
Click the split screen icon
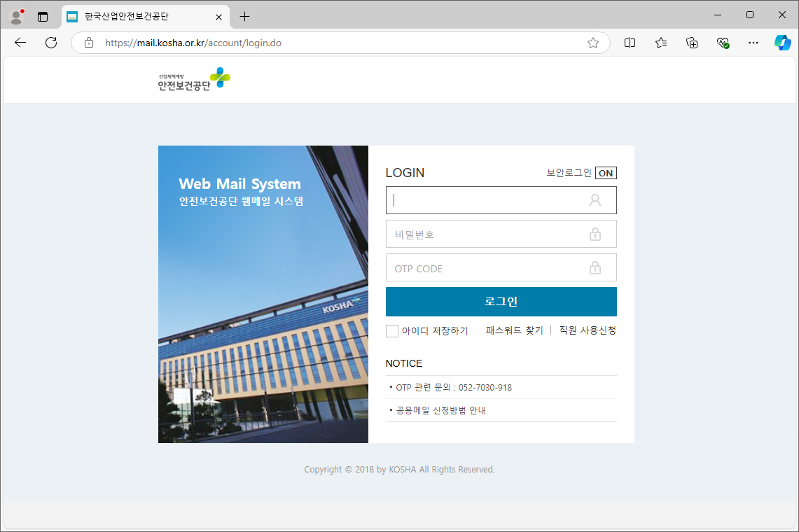point(630,43)
